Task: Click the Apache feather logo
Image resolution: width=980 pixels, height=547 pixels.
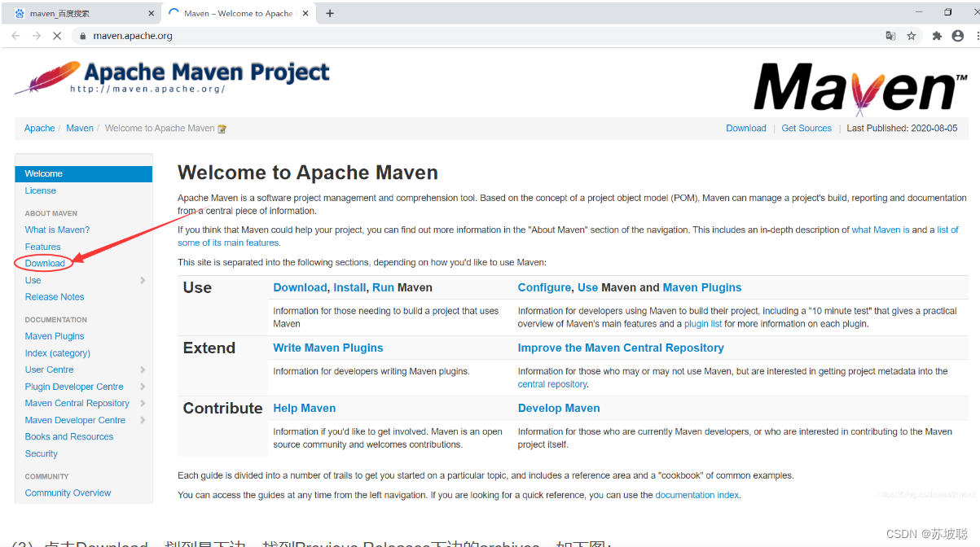Action: tap(48, 77)
